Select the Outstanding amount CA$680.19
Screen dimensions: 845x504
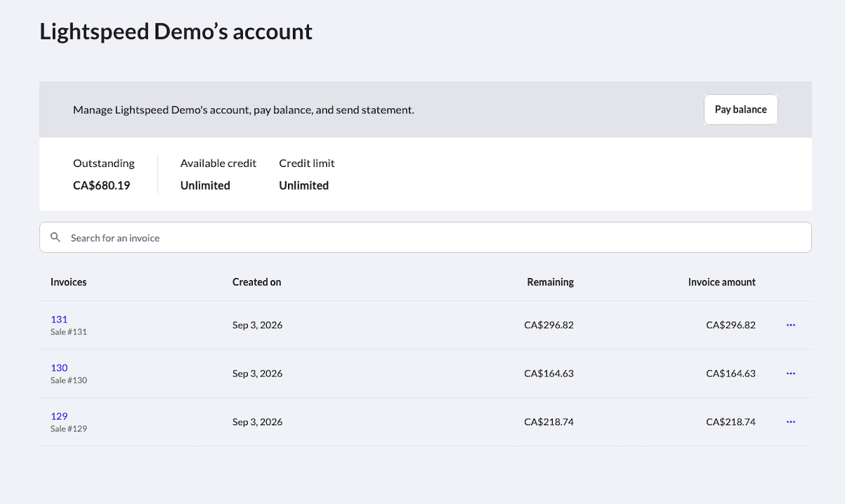click(101, 186)
